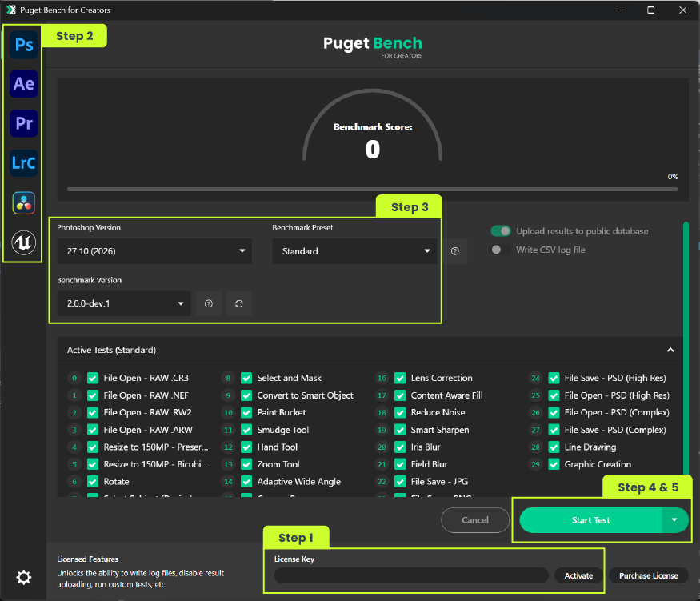Select the DaVinci Resolve benchmark icon
700x601 pixels.
[x=24, y=202]
